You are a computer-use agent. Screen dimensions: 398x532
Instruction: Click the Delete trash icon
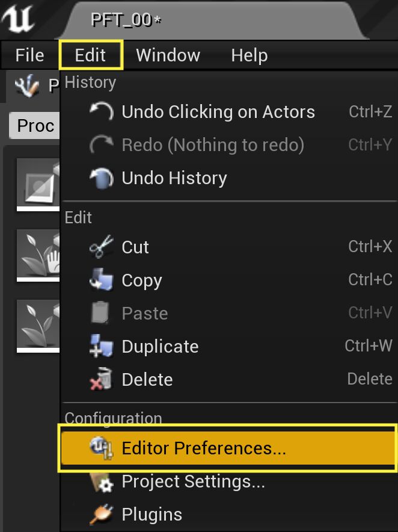point(101,379)
